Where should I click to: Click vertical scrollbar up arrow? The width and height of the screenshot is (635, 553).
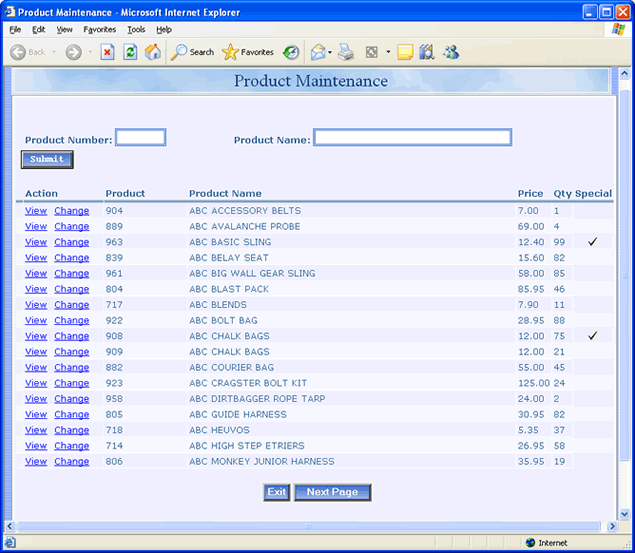pyautogui.click(x=624, y=73)
